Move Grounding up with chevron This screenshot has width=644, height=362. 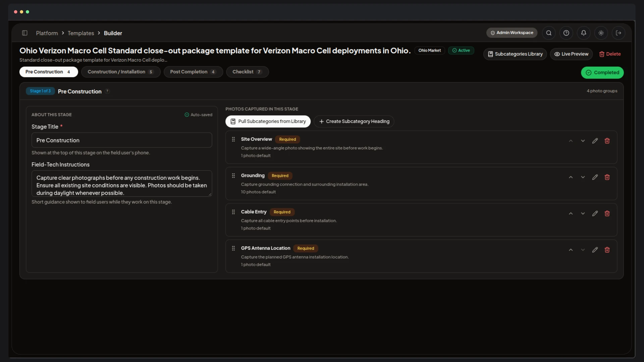pyautogui.click(x=571, y=177)
